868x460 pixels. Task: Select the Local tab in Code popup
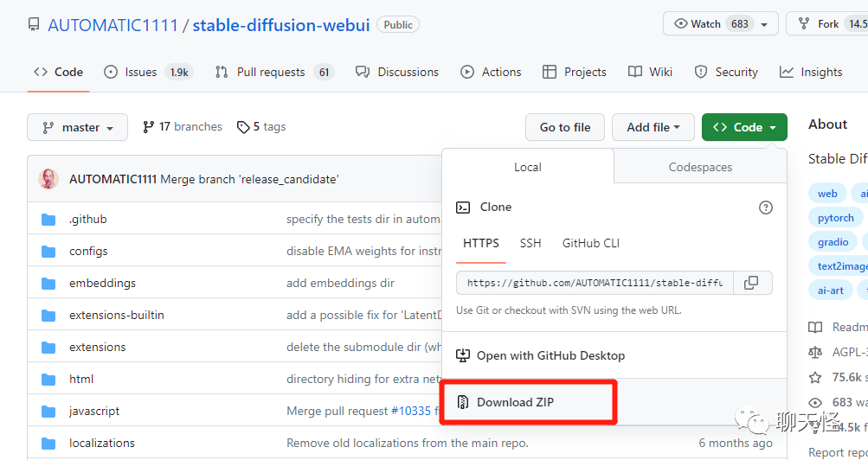point(528,166)
